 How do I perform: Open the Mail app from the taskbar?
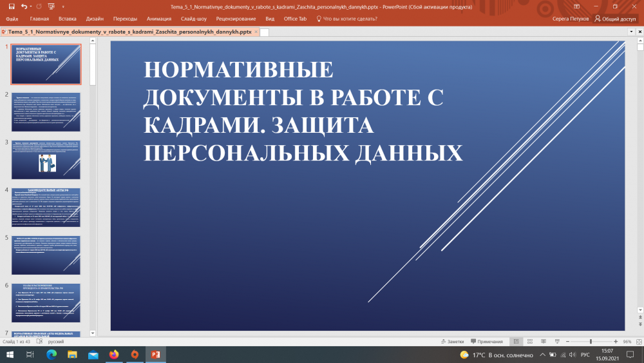[93, 355]
